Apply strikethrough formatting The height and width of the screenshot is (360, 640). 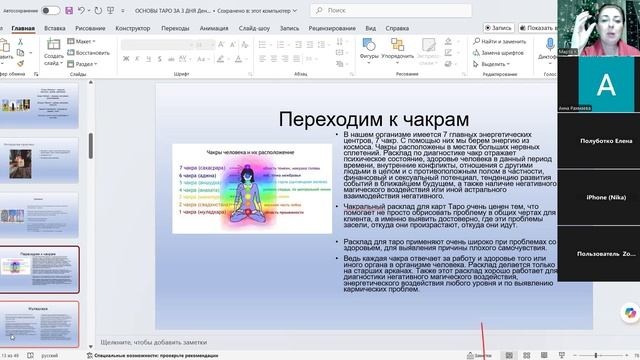171,59
